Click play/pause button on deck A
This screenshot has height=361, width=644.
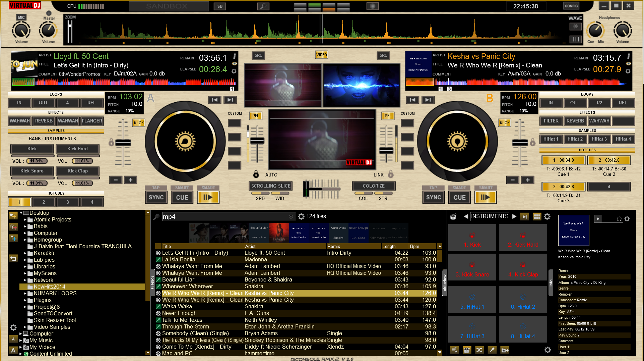[208, 197]
